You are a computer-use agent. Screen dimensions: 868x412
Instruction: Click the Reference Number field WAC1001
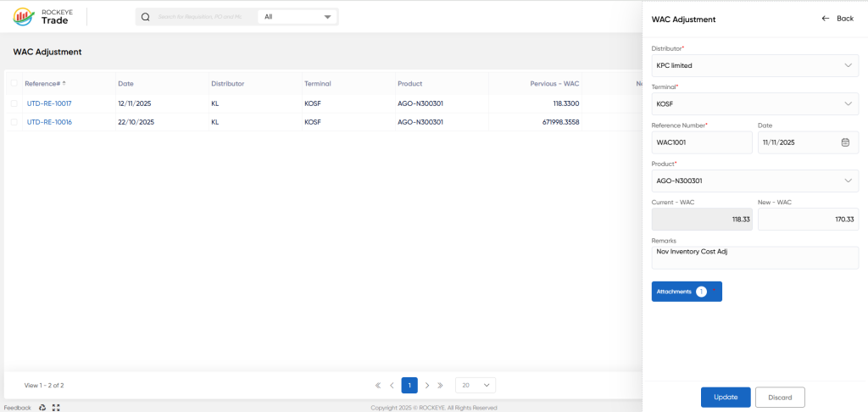(x=702, y=142)
